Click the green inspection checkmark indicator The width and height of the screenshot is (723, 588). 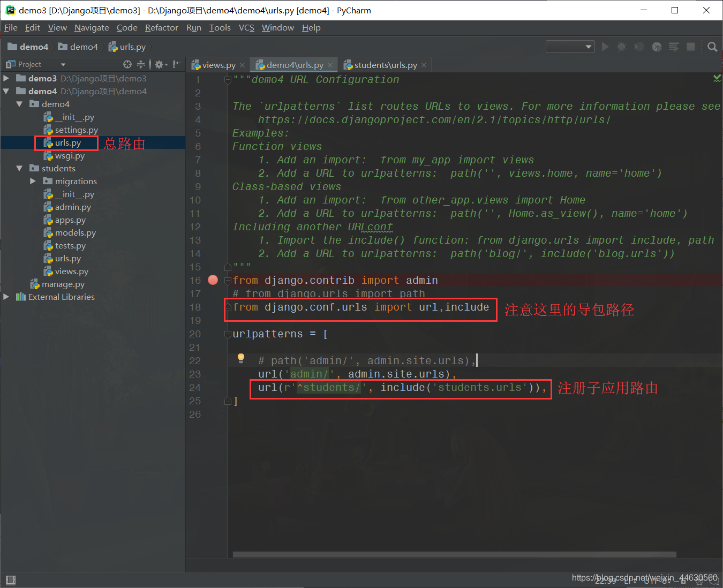click(x=717, y=78)
